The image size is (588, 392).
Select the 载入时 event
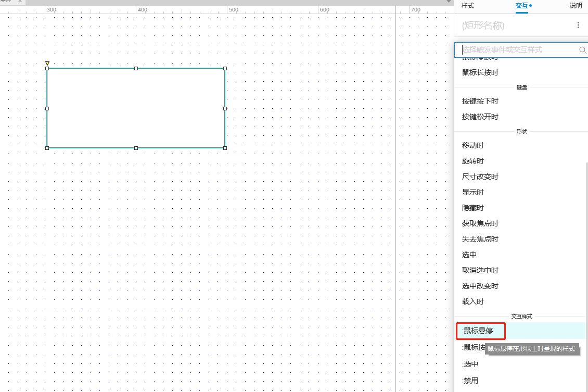pyautogui.click(x=473, y=301)
